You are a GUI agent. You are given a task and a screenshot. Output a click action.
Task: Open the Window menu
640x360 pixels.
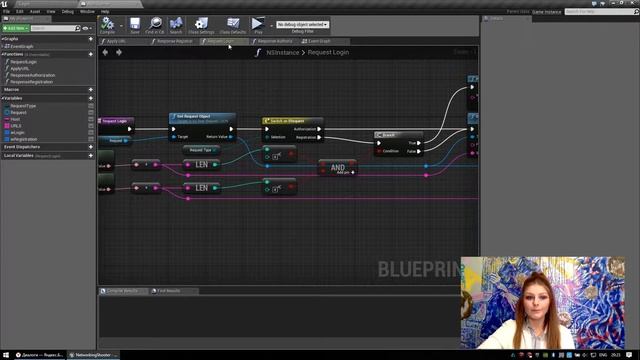click(x=87, y=11)
